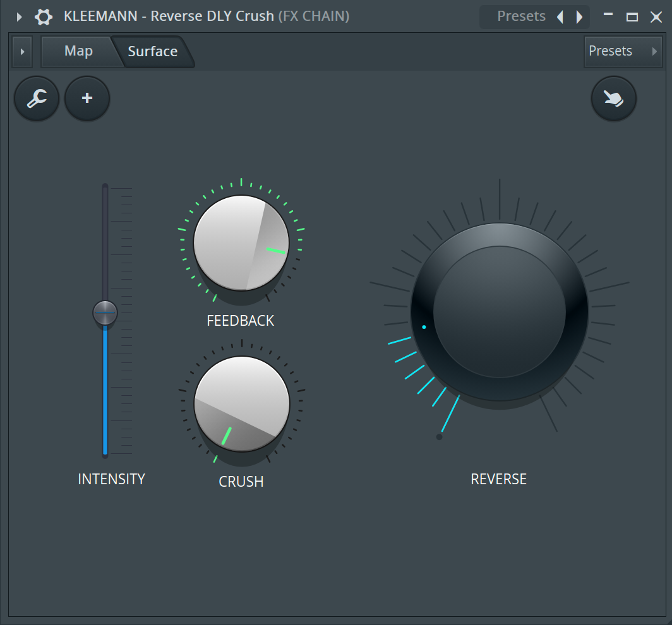The height and width of the screenshot is (625, 672).
Task: Select next preset with right arrow
Action: click(x=579, y=17)
